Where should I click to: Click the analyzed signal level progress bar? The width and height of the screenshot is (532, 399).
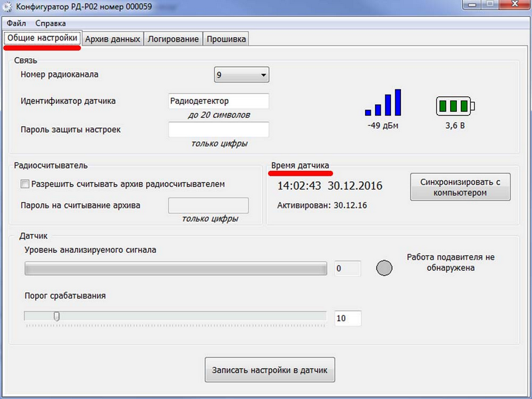pyautogui.click(x=176, y=269)
